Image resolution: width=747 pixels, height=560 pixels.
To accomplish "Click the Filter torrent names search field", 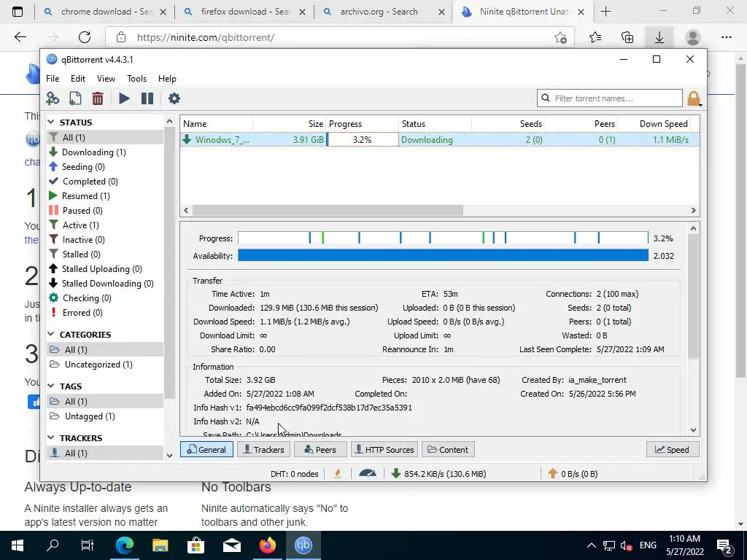I will (610, 98).
